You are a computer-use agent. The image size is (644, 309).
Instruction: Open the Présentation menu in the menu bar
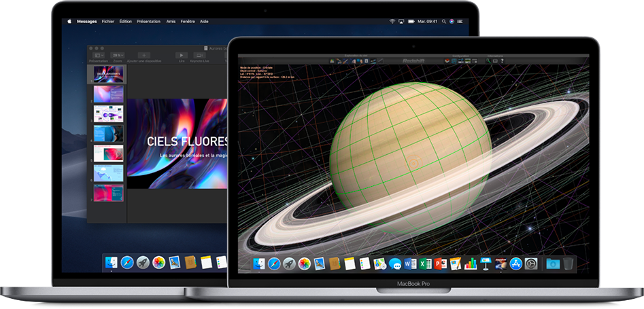(149, 21)
